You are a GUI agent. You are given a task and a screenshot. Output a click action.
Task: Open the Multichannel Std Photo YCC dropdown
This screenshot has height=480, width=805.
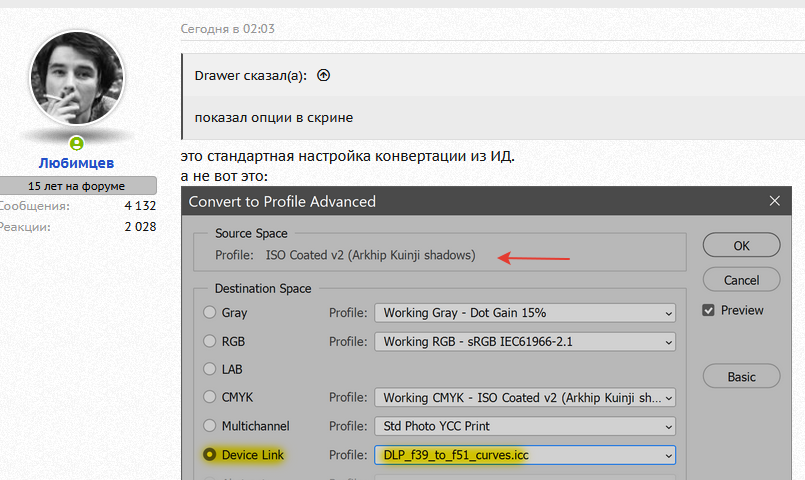coord(525,426)
